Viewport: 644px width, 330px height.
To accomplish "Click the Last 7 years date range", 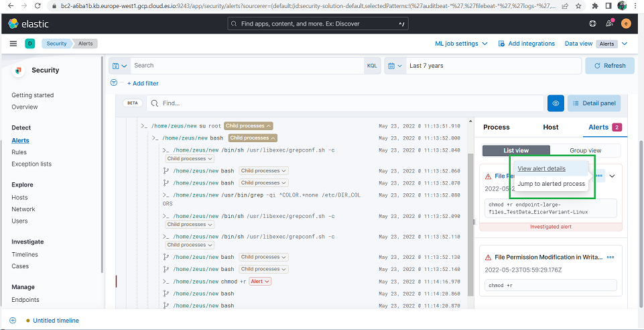I will (x=494, y=66).
